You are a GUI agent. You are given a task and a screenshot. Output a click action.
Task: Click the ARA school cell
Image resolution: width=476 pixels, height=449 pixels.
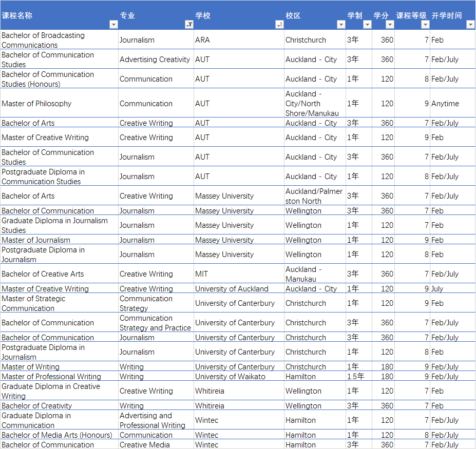(x=239, y=40)
